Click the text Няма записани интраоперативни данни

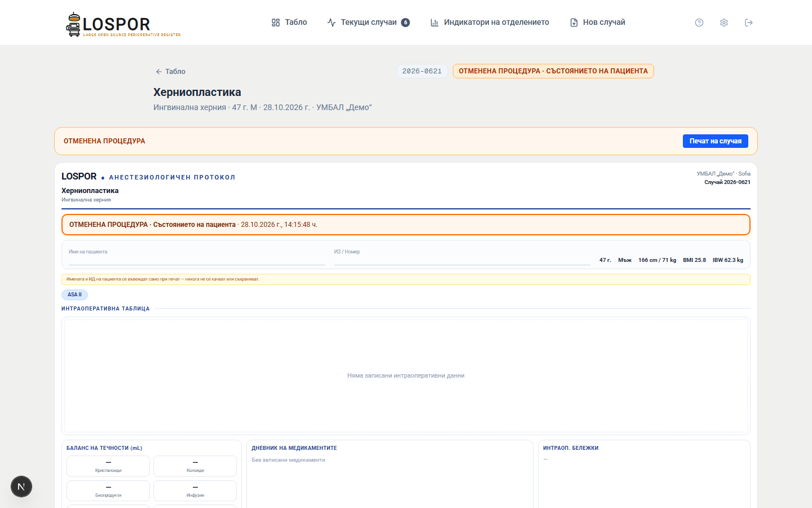(x=406, y=375)
